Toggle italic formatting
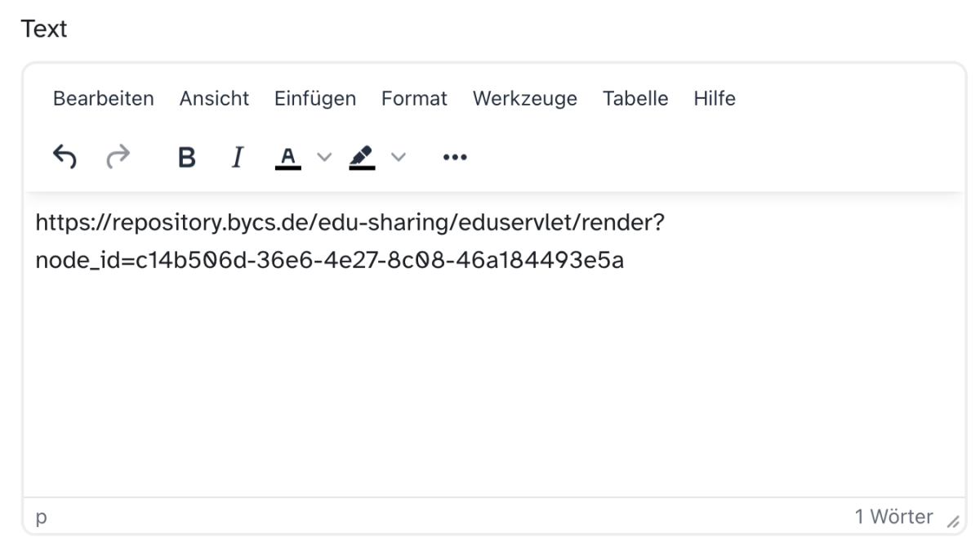 [x=238, y=156]
